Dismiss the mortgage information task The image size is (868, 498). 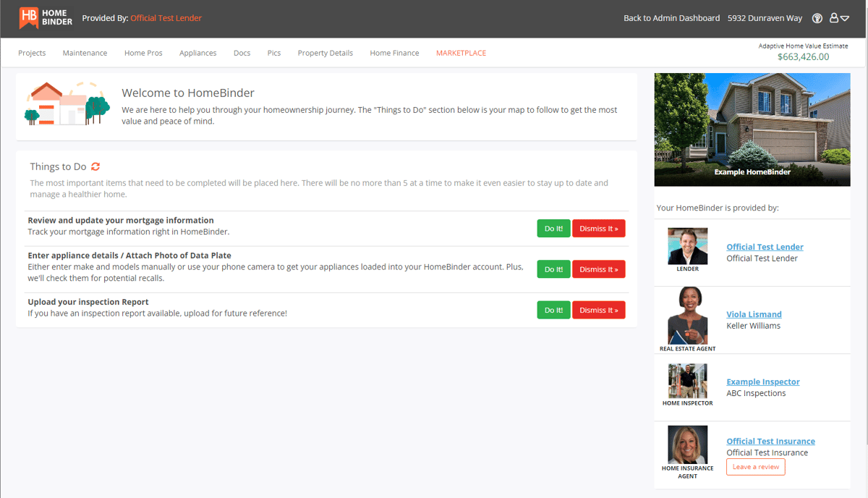(x=598, y=228)
